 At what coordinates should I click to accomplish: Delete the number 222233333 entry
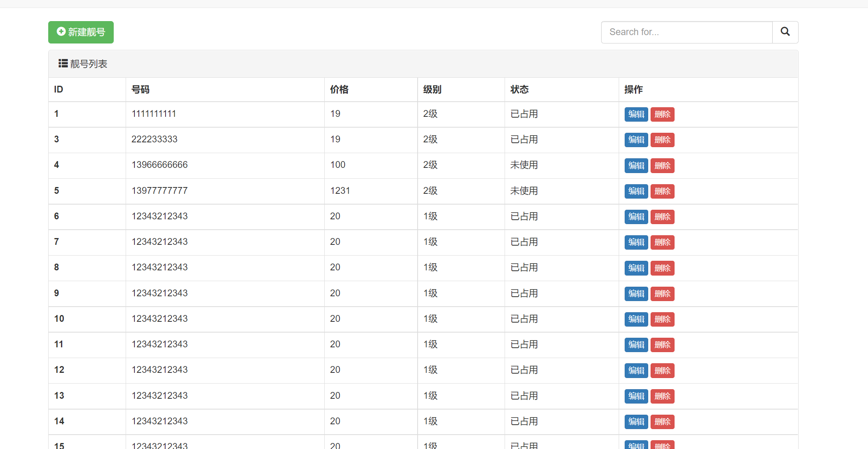tap(662, 140)
